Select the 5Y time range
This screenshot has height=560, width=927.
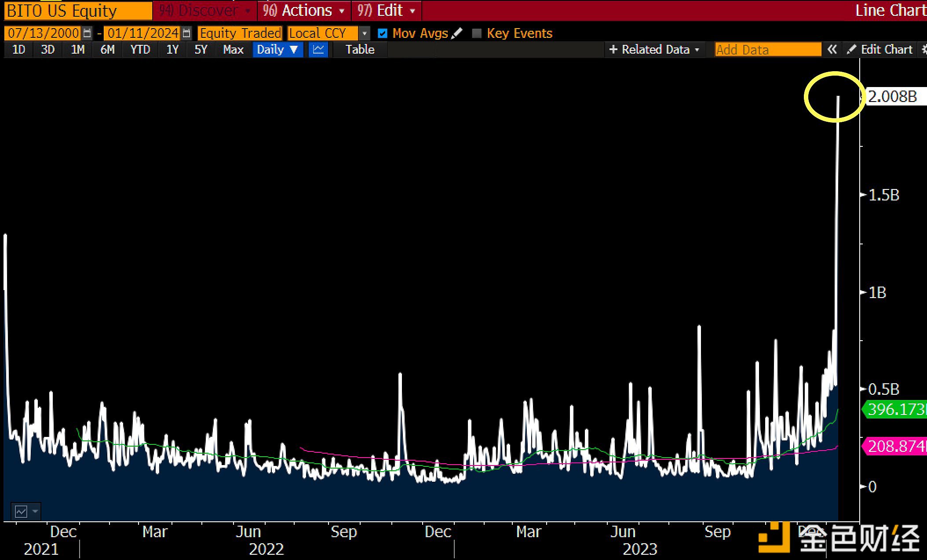[201, 50]
